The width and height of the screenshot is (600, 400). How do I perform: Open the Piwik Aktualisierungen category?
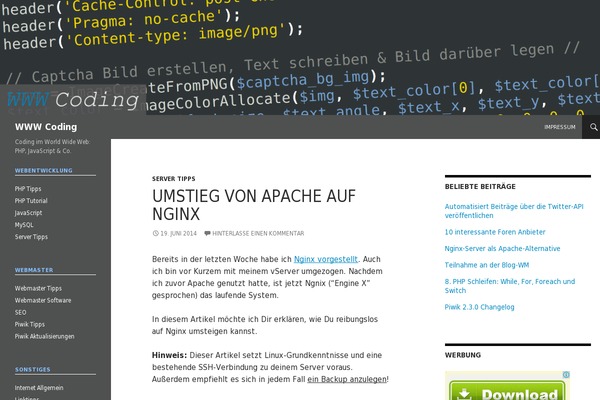click(44, 336)
